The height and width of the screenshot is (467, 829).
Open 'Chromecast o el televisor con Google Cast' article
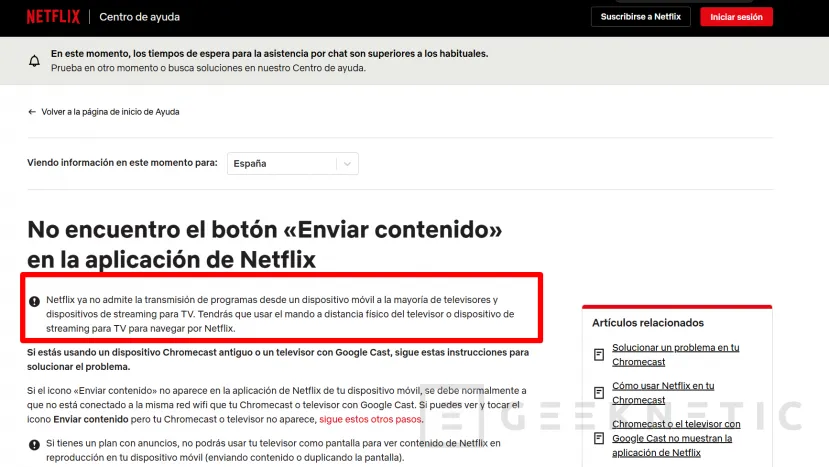pyautogui.click(x=676, y=438)
